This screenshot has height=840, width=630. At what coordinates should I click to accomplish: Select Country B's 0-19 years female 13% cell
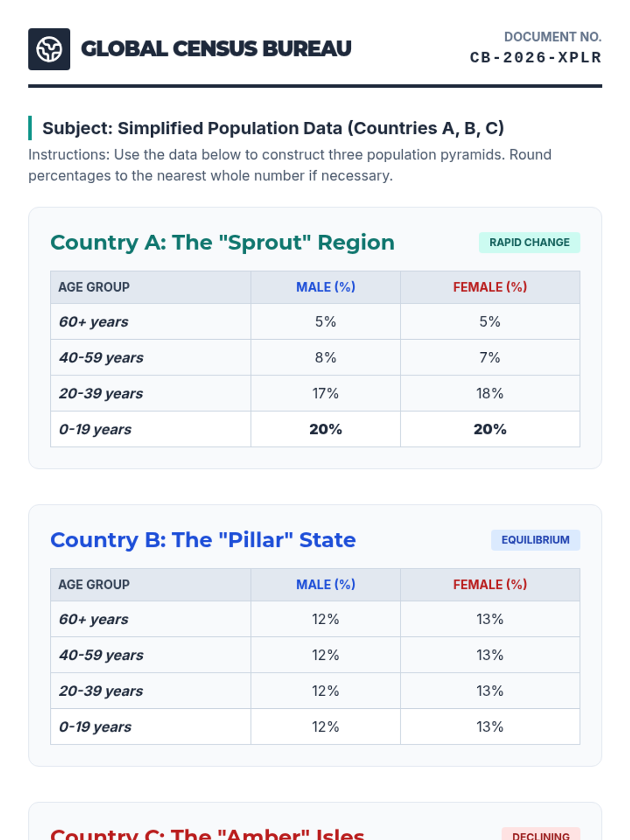(x=489, y=727)
